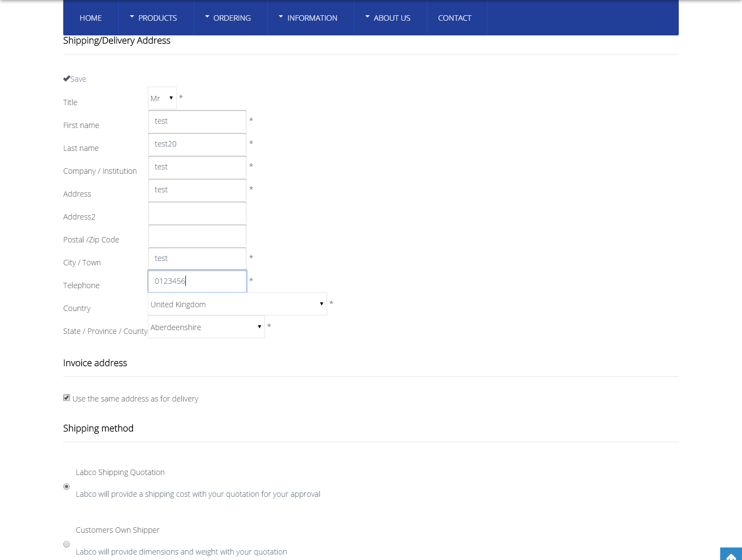Choose Customers Own Shipper radio option
The image size is (742, 560).
coord(67,544)
